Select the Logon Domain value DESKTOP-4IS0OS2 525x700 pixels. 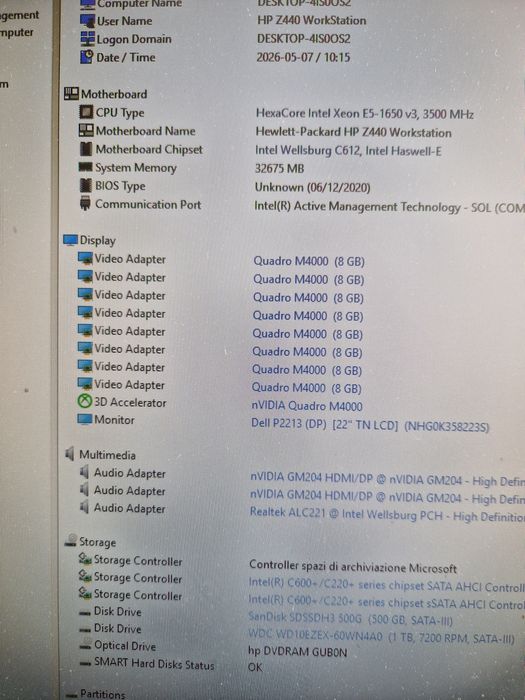[x=304, y=39]
